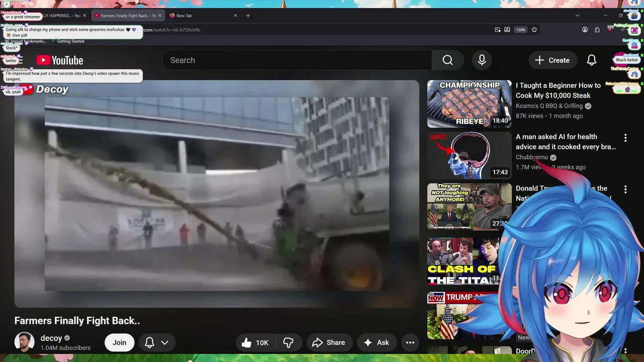Click the 1.04M subscribers text

65,348
